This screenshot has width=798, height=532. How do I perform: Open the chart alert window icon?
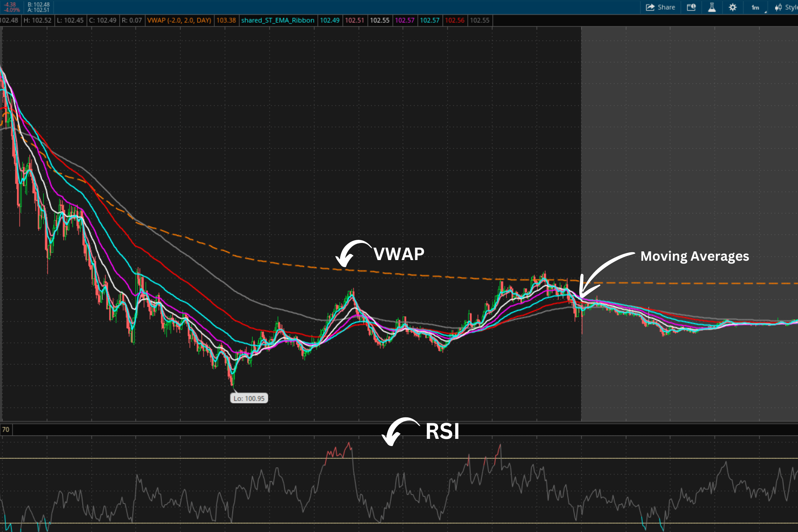(x=691, y=7)
